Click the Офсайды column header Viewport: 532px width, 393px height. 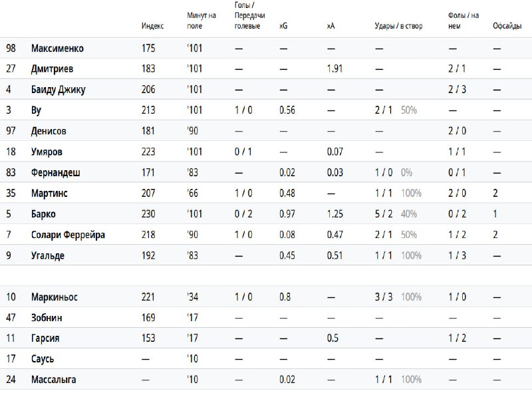tap(506, 26)
